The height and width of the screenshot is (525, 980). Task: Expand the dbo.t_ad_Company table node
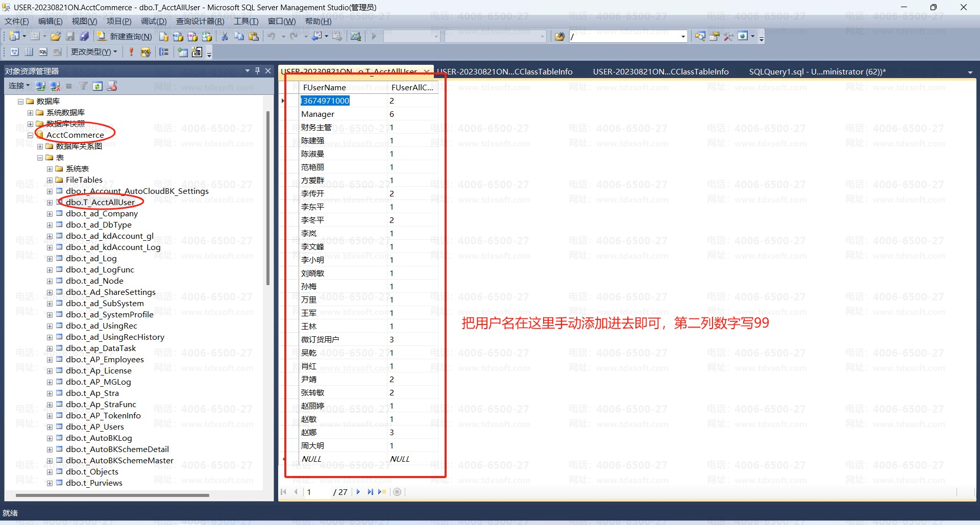50,214
